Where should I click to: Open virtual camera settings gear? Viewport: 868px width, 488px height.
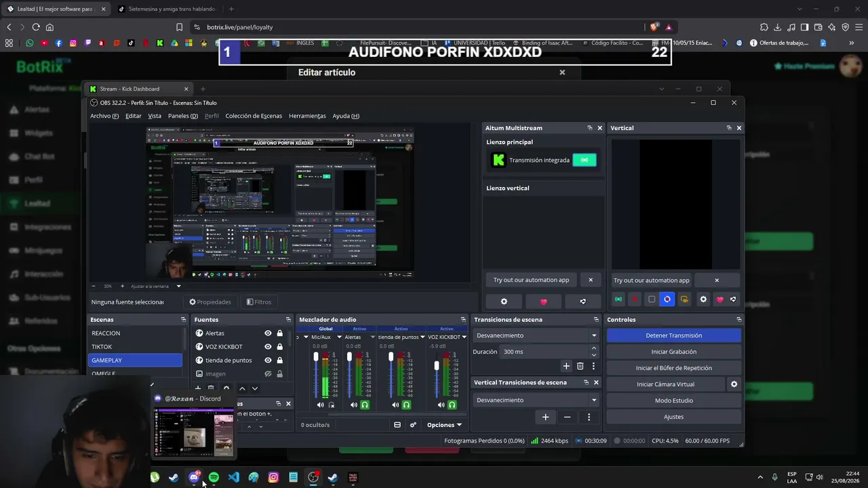[x=734, y=384]
